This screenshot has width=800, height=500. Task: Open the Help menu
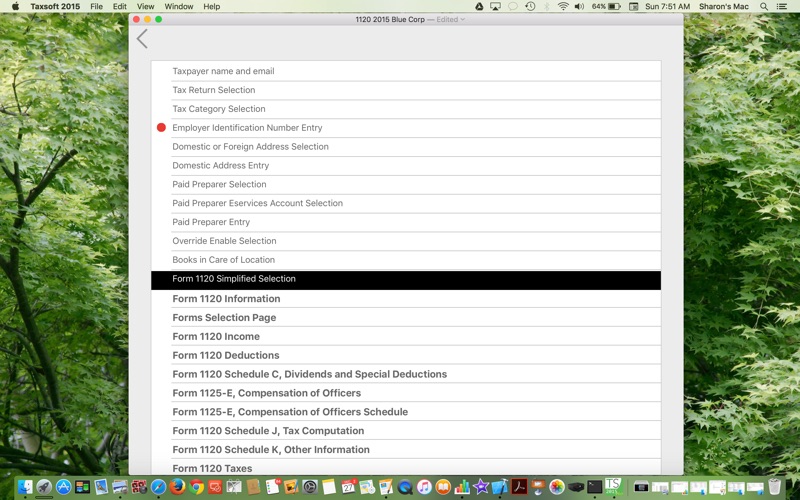click(x=212, y=6)
